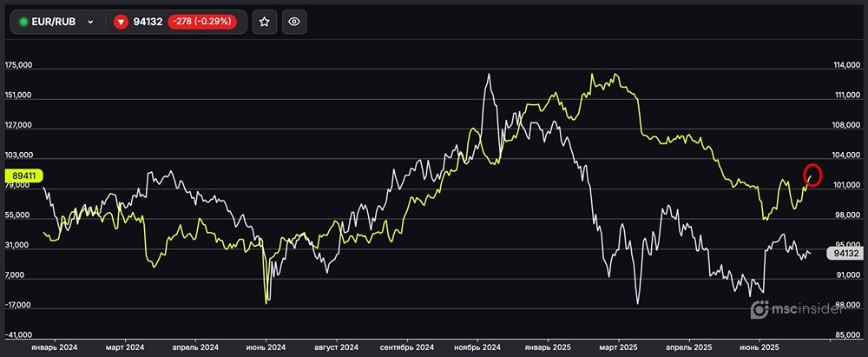Click the 175,000 left axis label
868x357 pixels.
tap(18, 65)
